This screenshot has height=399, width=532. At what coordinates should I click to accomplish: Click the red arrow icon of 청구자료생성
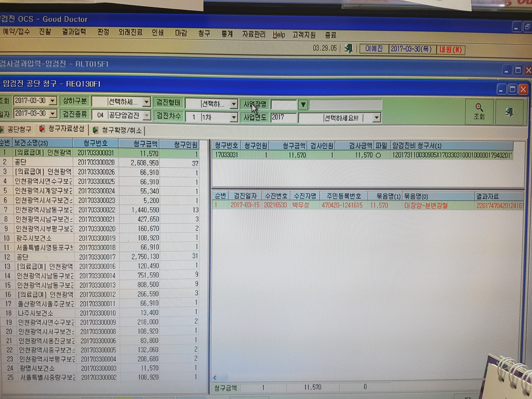point(42,129)
